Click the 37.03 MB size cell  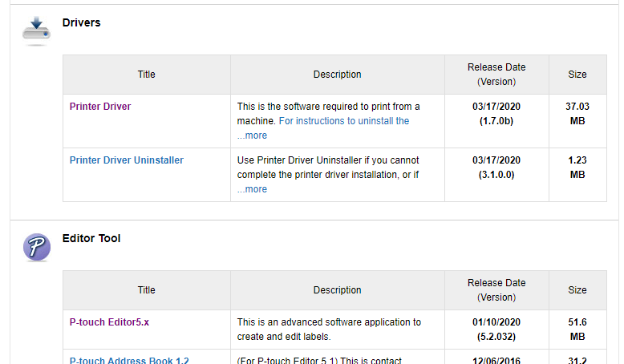tap(577, 113)
